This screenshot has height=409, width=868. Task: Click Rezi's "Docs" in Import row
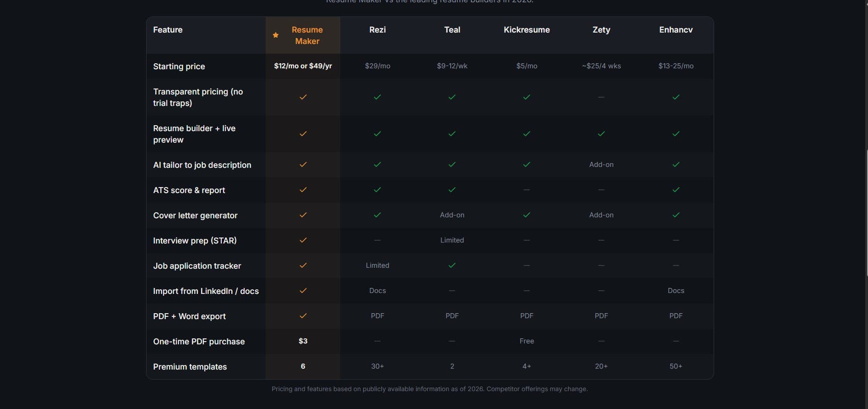tap(377, 291)
